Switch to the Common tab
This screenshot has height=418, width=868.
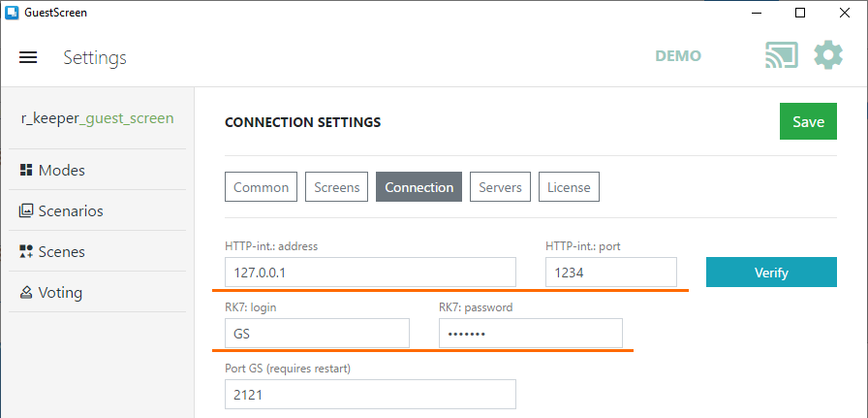click(261, 187)
